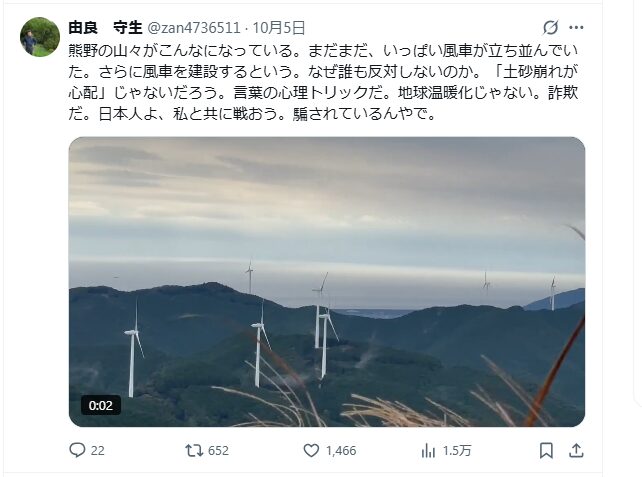Open the Grok explain-post icon

pos(550,27)
